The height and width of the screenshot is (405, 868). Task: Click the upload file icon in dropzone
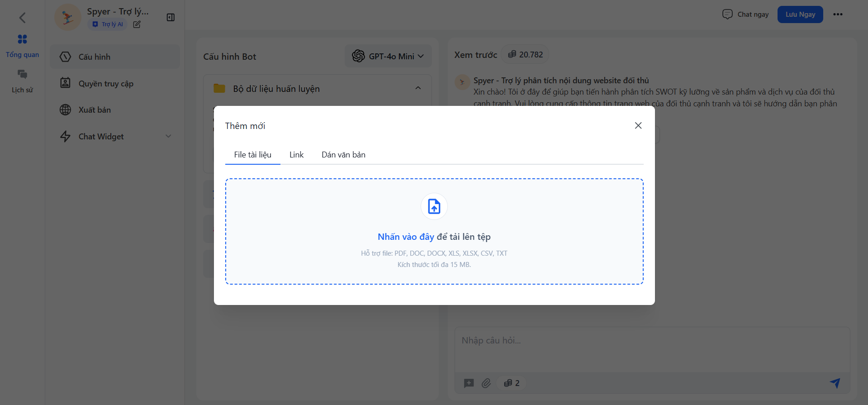[x=434, y=206]
